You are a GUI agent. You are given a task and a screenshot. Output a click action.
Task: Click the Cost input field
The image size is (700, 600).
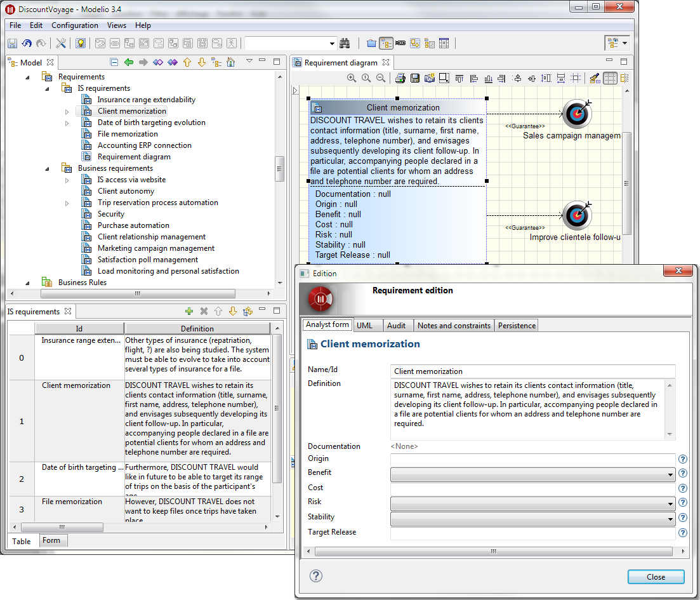[x=532, y=489]
